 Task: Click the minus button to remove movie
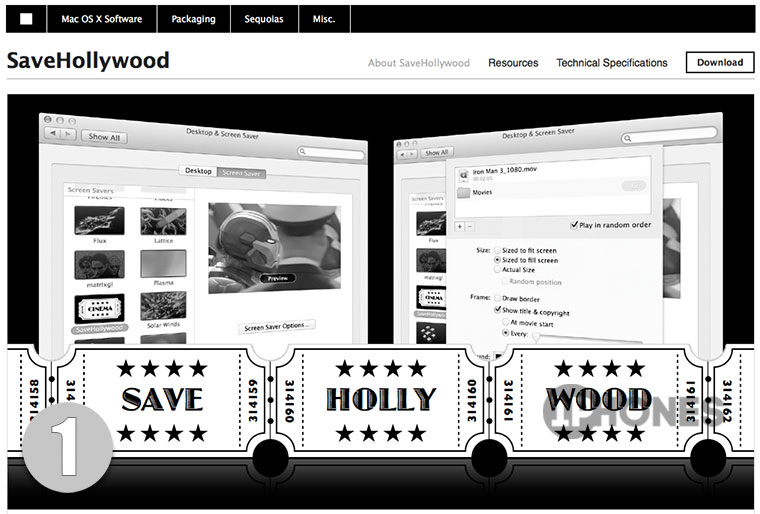pyautogui.click(x=470, y=226)
